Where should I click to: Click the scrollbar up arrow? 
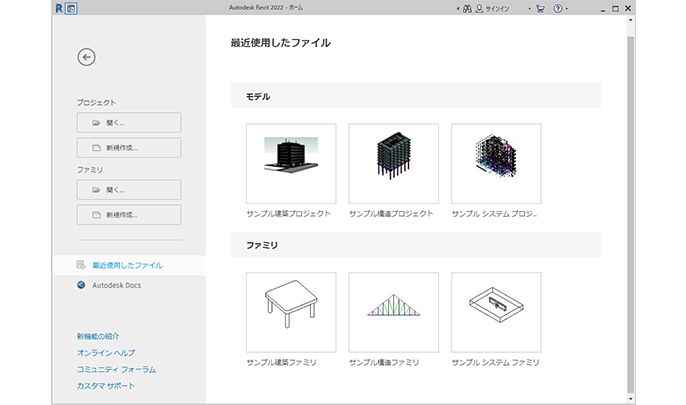click(630, 20)
